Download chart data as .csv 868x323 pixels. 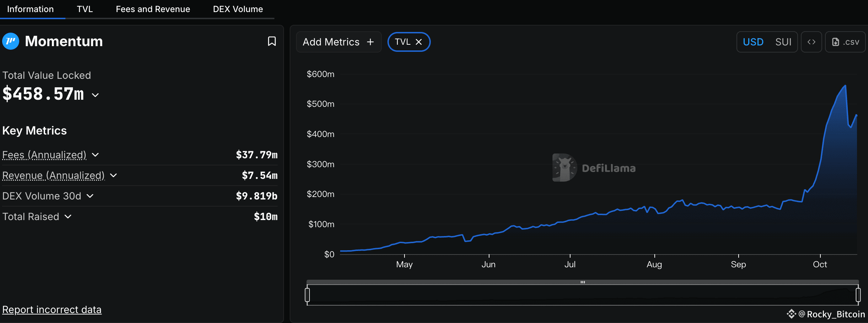click(x=845, y=42)
